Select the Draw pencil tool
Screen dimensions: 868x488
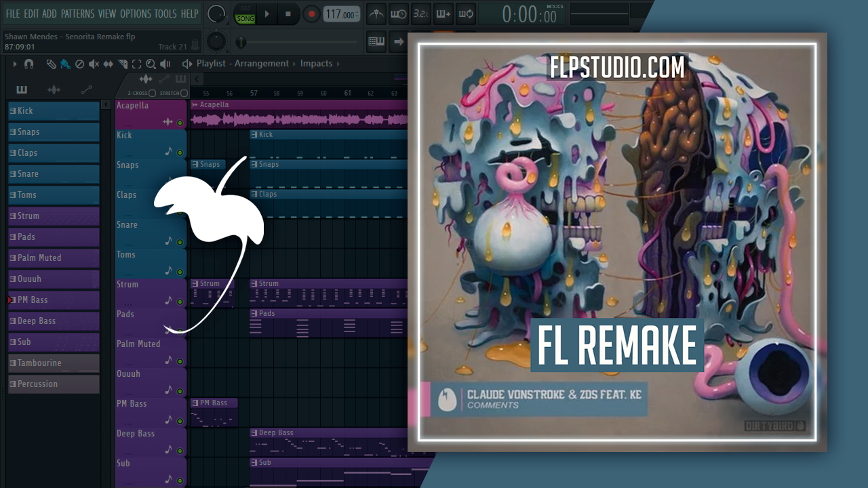51,64
